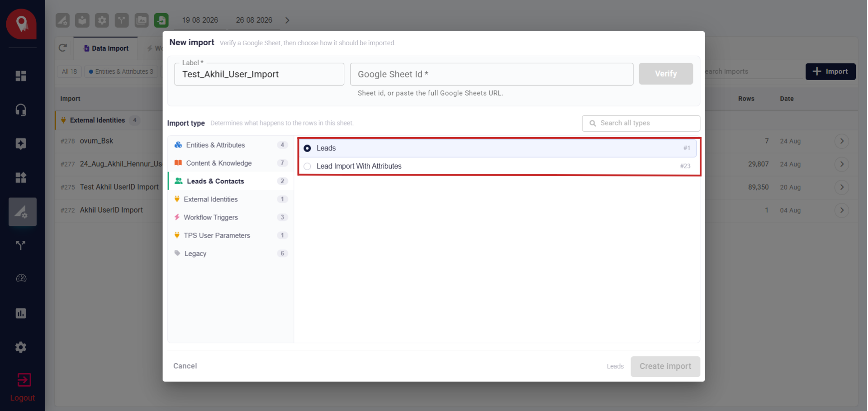Expand the ovum_Bsk row chevron
868x411 pixels.
click(841, 141)
